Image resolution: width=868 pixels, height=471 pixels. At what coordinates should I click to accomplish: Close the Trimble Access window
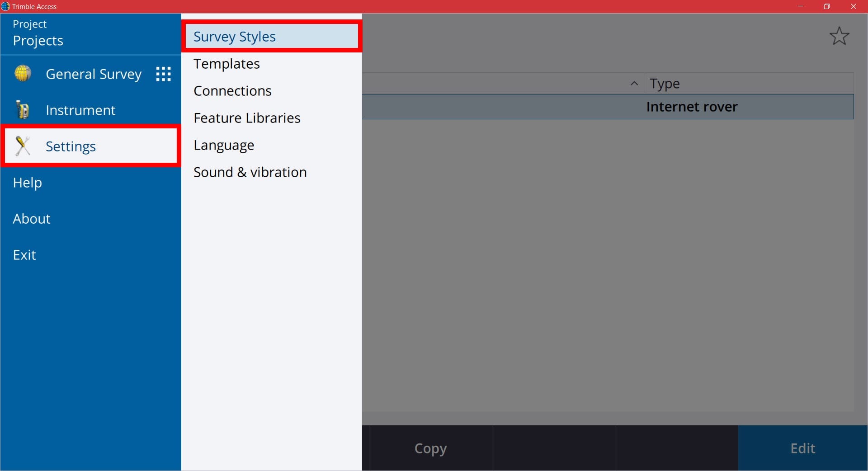pyautogui.click(x=854, y=6)
